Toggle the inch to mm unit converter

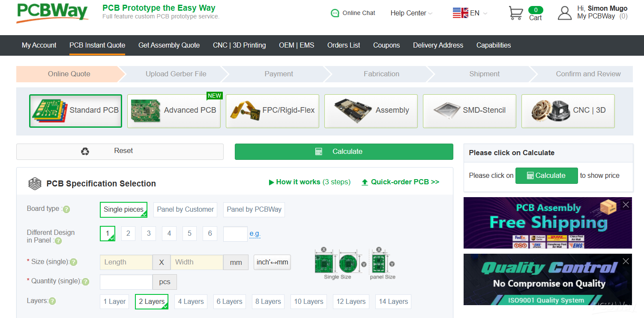pos(272,262)
